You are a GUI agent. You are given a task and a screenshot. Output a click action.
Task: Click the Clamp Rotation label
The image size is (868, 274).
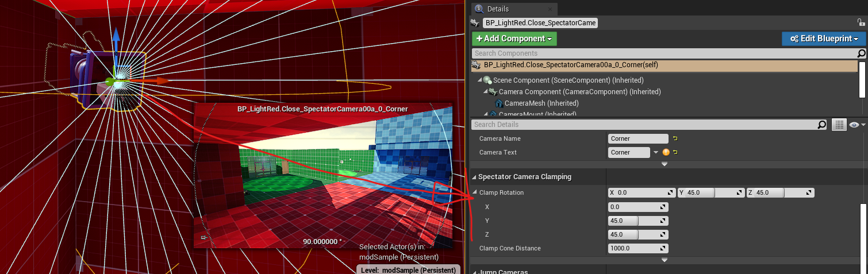pyautogui.click(x=501, y=192)
